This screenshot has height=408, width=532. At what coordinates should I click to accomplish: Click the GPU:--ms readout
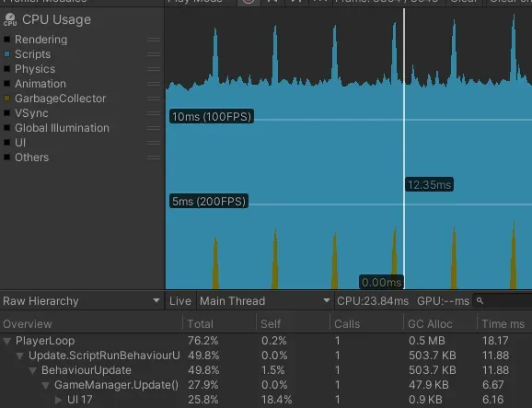click(x=443, y=301)
